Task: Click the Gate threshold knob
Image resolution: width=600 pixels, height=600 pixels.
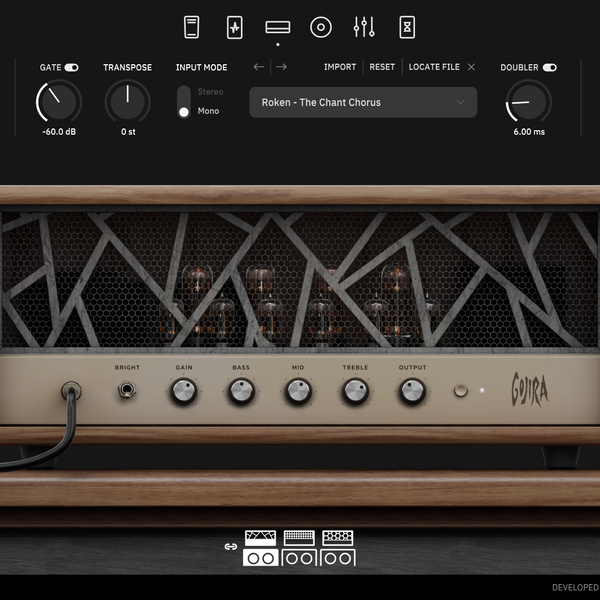Action: [59, 101]
